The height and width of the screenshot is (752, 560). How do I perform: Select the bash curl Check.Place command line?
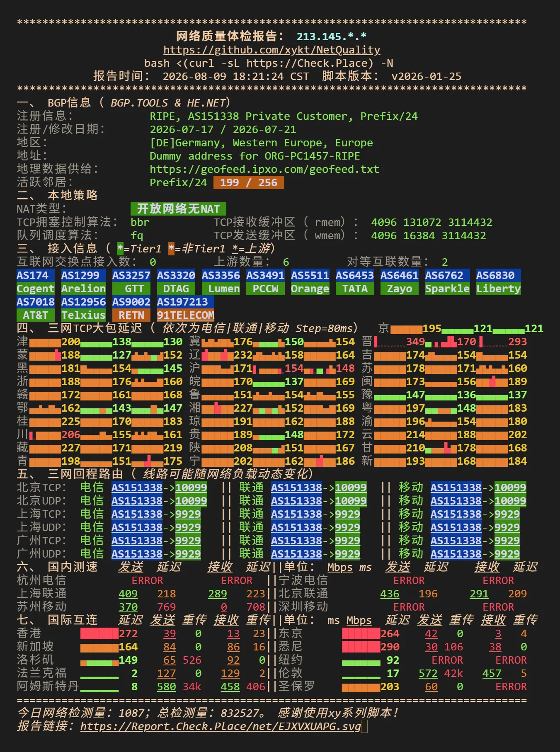coord(269,63)
